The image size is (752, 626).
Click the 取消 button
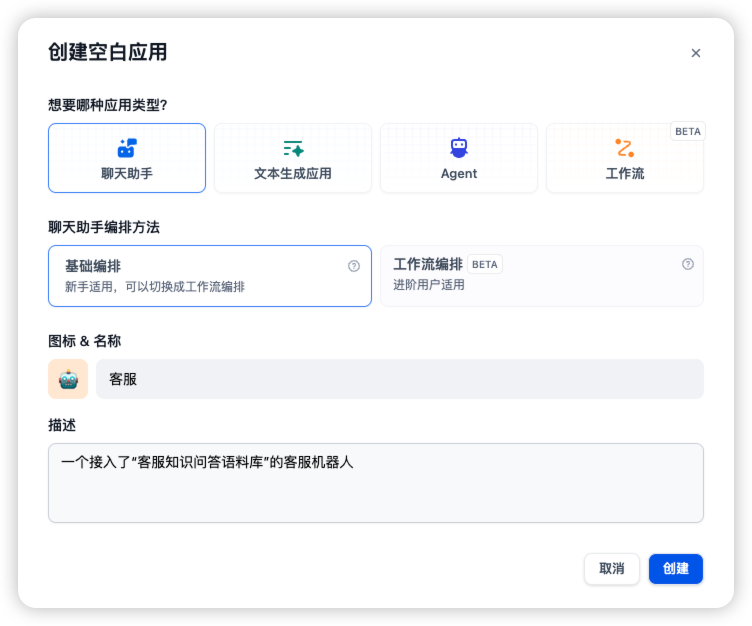point(611,569)
